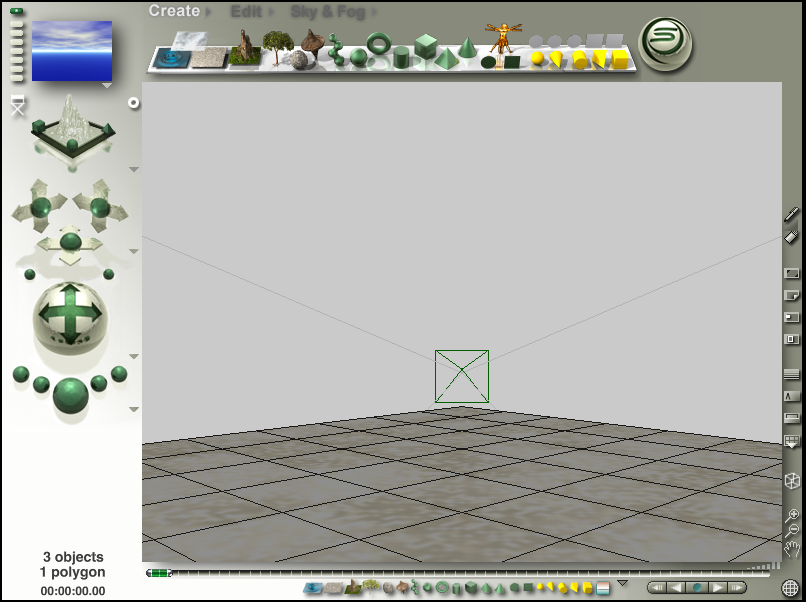Image resolution: width=806 pixels, height=602 pixels.
Task: Click the trackball sphere with green arrows
Action: (70, 318)
